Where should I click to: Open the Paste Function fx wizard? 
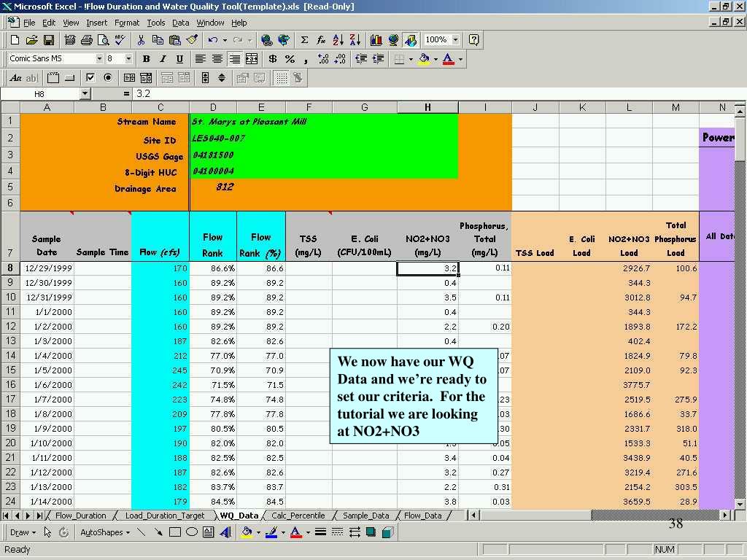[x=321, y=40]
